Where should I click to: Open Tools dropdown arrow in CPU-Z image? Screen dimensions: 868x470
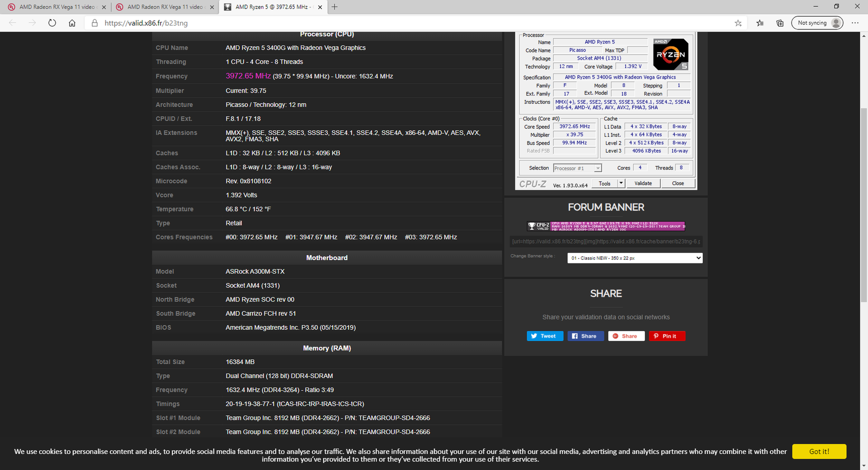[621, 183]
